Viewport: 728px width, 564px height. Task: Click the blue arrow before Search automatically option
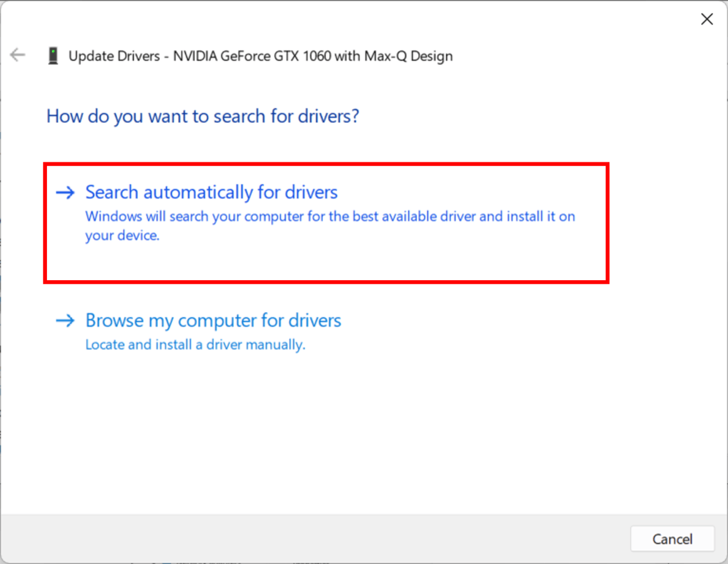pos(65,192)
